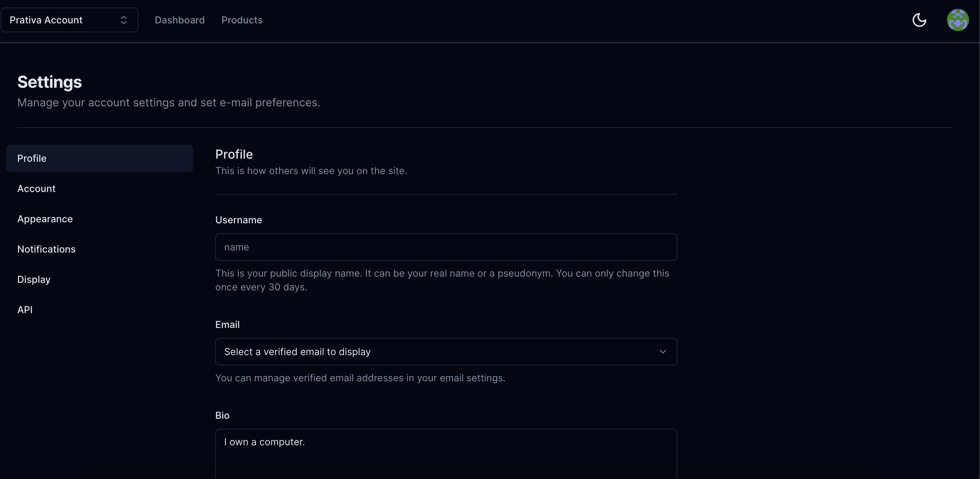Open the API settings section
The image size is (980, 479).
tap(25, 310)
